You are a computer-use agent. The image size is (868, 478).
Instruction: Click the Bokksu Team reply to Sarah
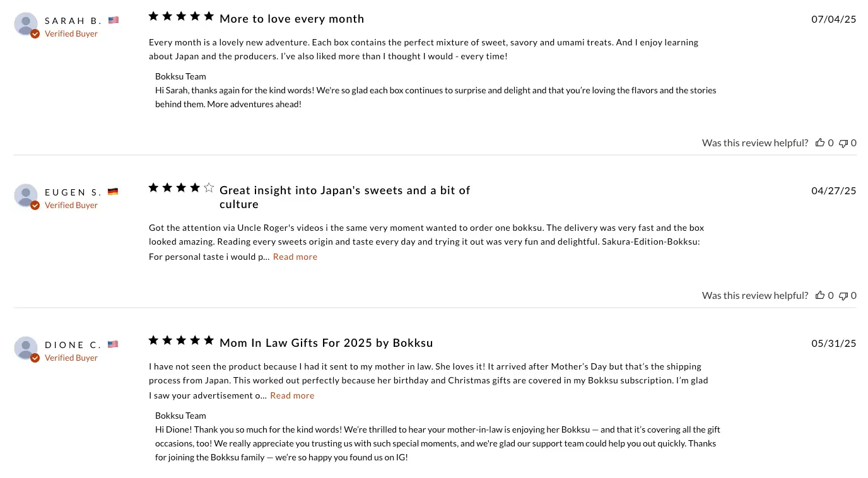[x=436, y=90]
